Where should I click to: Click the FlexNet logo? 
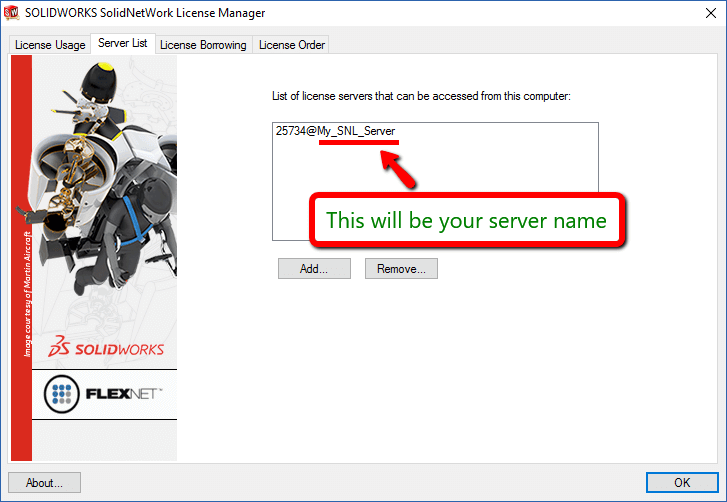104,394
